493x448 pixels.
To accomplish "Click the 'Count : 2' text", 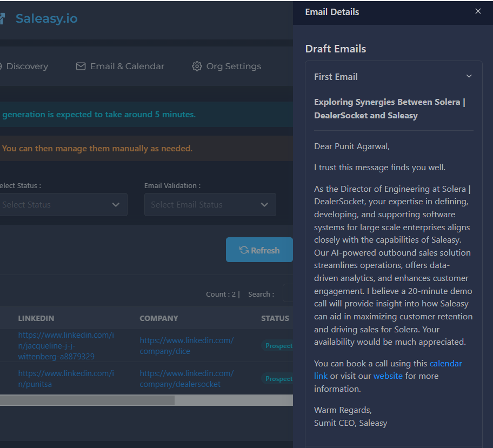I will coord(221,295).
